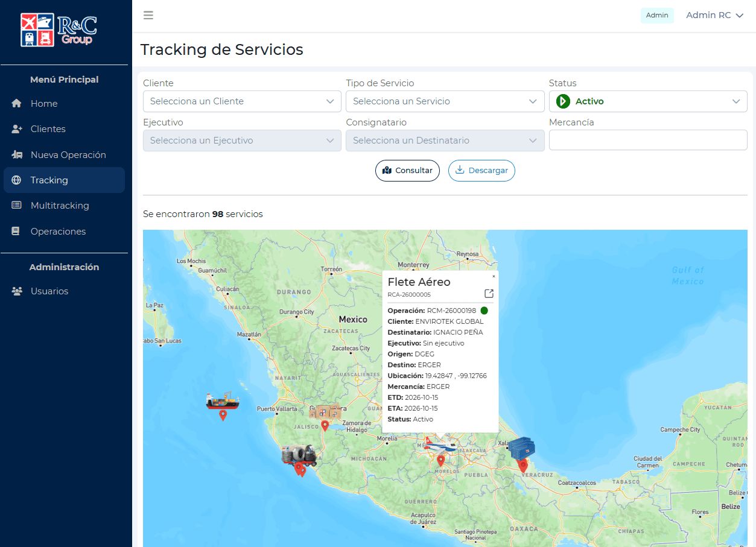Screen dimensions: 756x547
Task: Click the Descargar button
Action: tap(481, 171)
